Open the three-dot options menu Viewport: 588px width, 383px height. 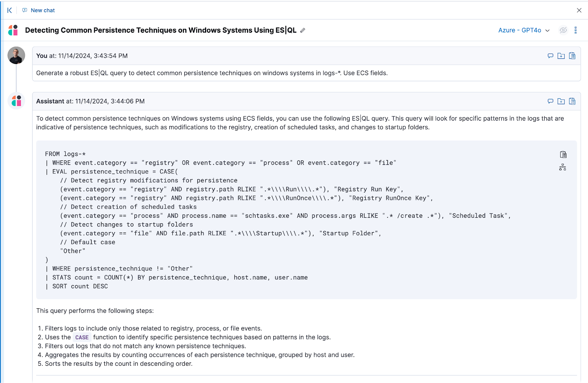tap(576, 30)
